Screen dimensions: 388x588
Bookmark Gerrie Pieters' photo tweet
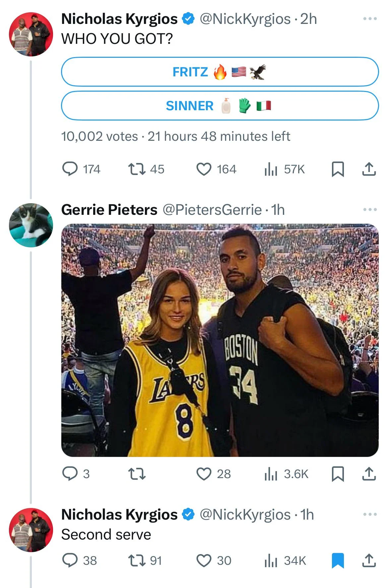tap(338, 474)
